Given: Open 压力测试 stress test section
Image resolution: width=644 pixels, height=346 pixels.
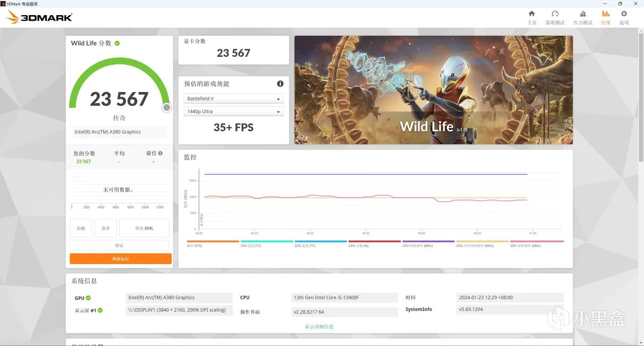Looking at the screenshot, I should pos(583,18).
